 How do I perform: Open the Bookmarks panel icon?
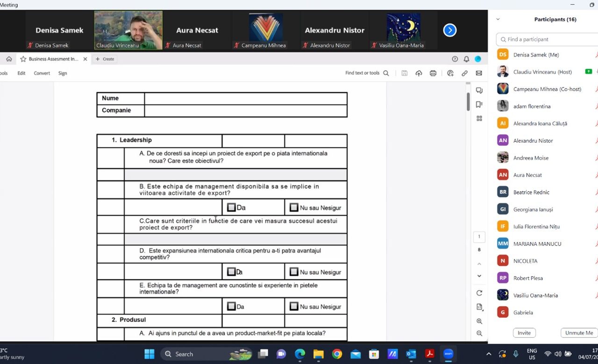(479, 105)
